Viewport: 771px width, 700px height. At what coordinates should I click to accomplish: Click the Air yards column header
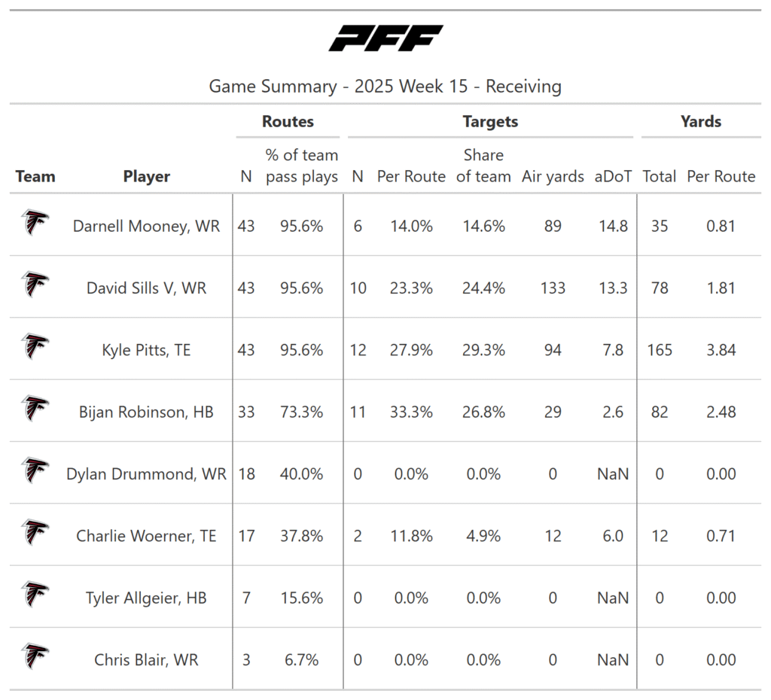553,177
